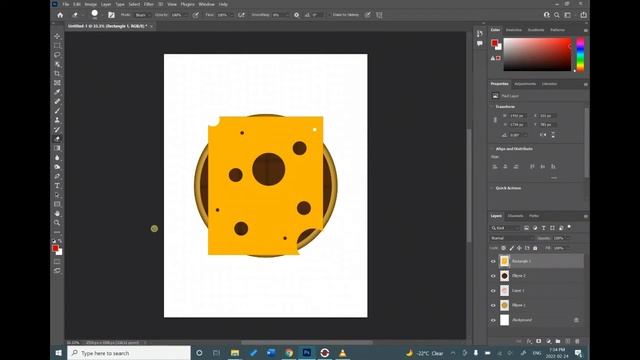Enable the Erase to History checkbox

tap(329, 15)
